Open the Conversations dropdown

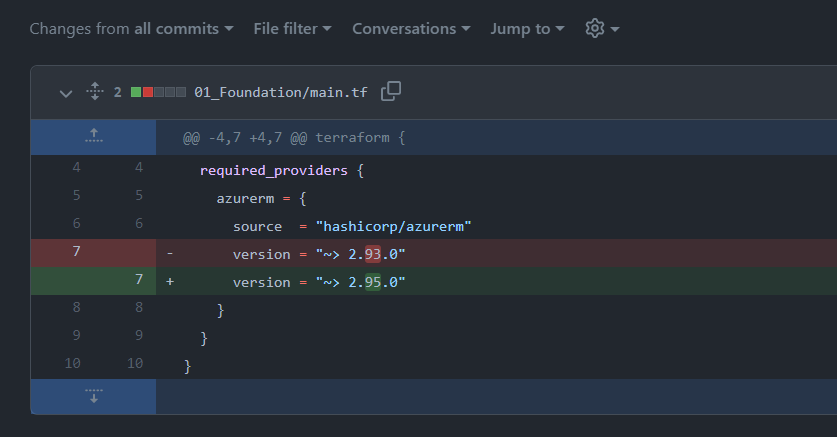click(x=411, y=29)
